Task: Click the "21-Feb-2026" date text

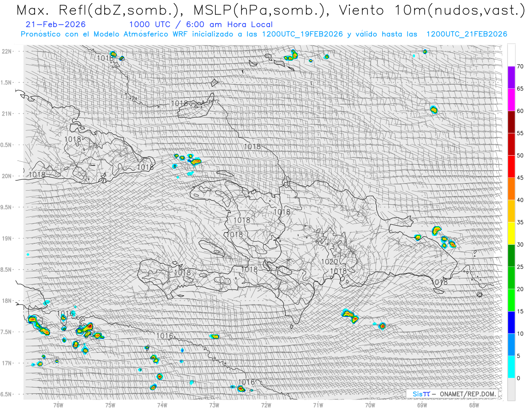Action: click(x=56, y=25)
